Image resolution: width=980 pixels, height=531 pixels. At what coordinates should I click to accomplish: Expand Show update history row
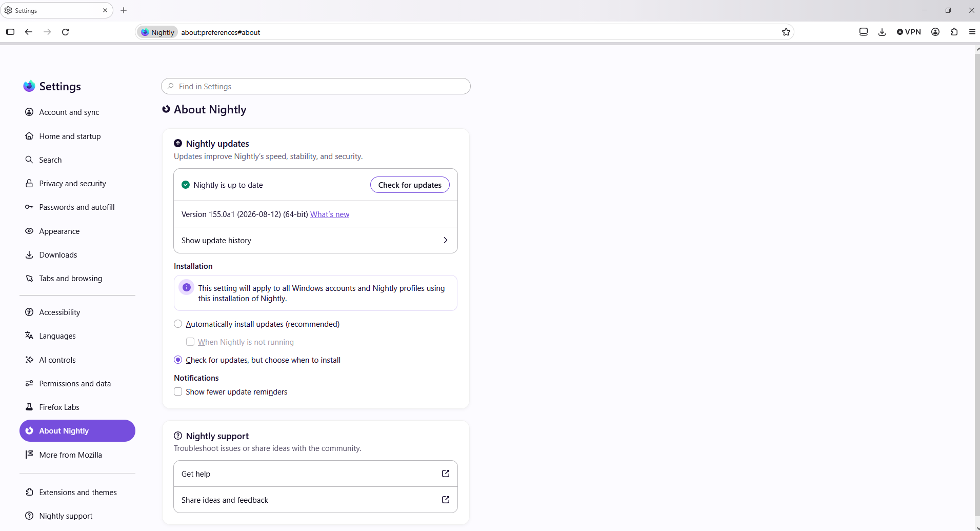pyautogui.click(x=315, y=240)
